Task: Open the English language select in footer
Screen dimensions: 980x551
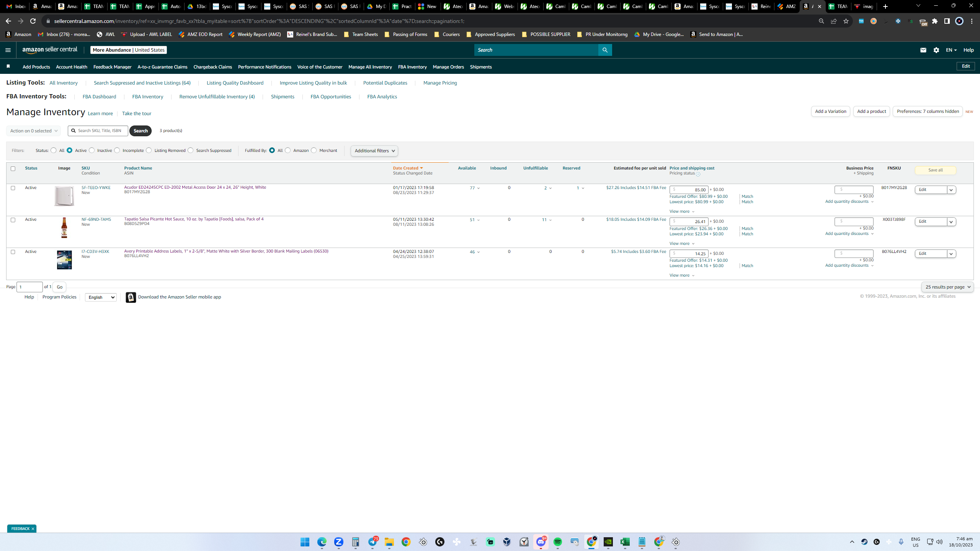Action: pos(101,297)
